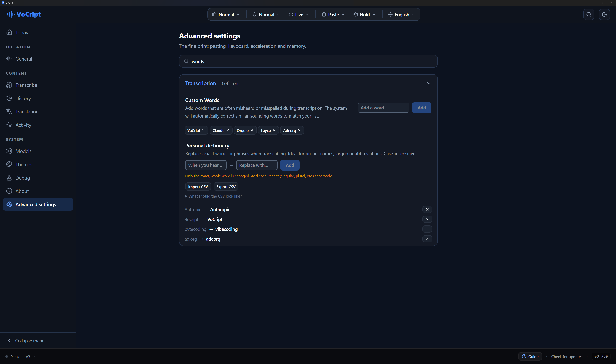Open the microphone Normal dropdown
This screenshot has width=616, height=364.
[x=266, y=14]
